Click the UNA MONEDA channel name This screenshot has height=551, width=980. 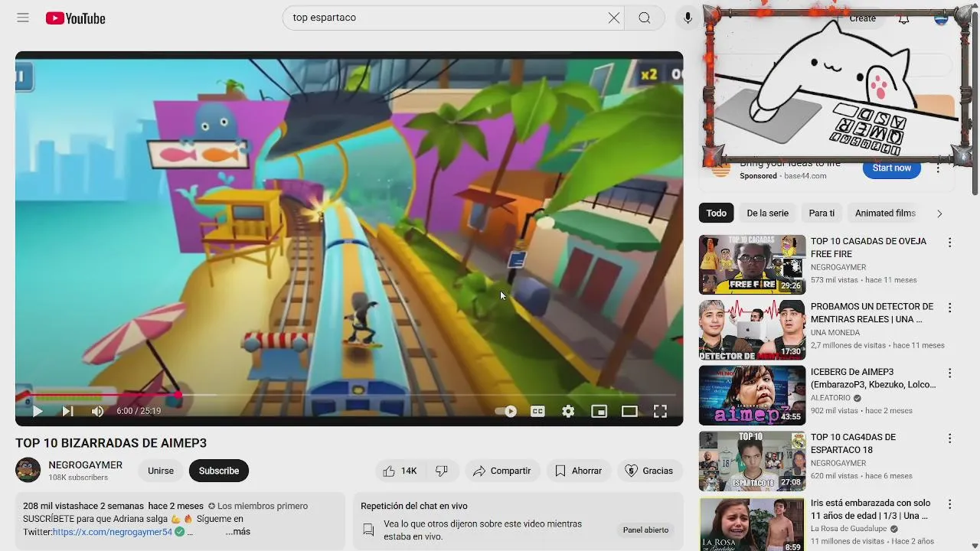point(835,333)
